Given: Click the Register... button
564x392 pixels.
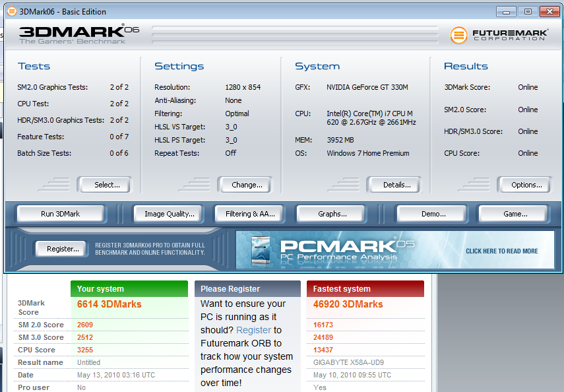Looking at the screenshot, I should point(62,249).
